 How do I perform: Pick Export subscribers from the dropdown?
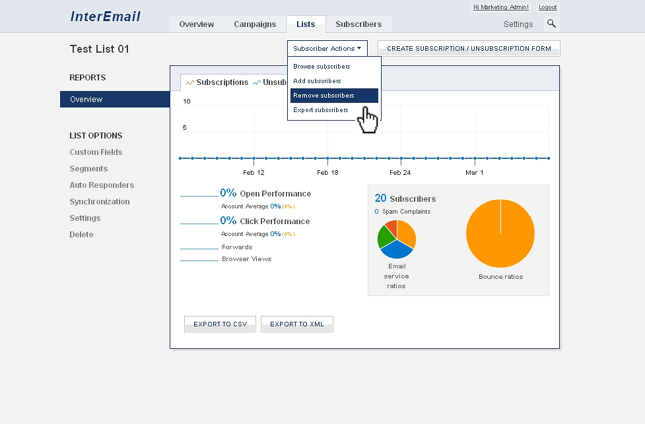[x=321, y=110]
